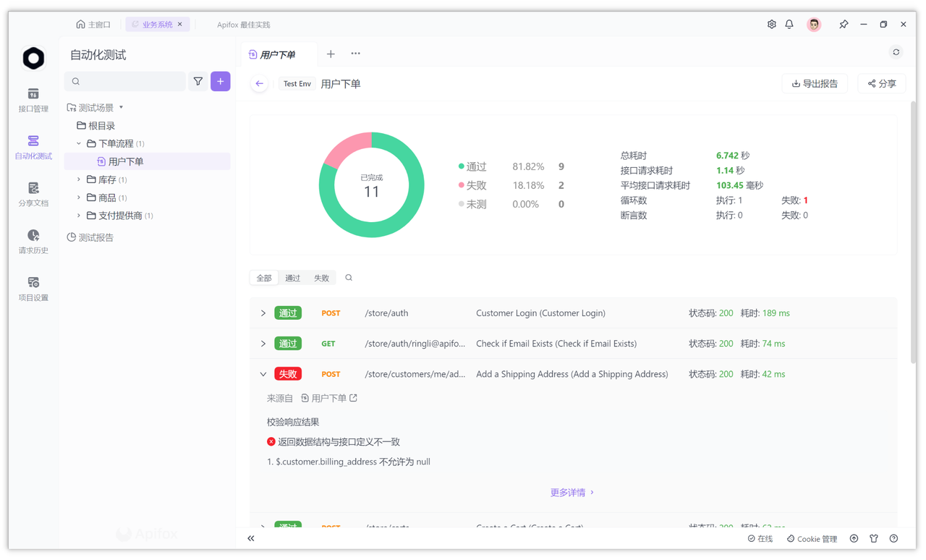Open 更多详情 link
Image resolution: width=926 pixels, height=560 pixels.
coord(572,493)
